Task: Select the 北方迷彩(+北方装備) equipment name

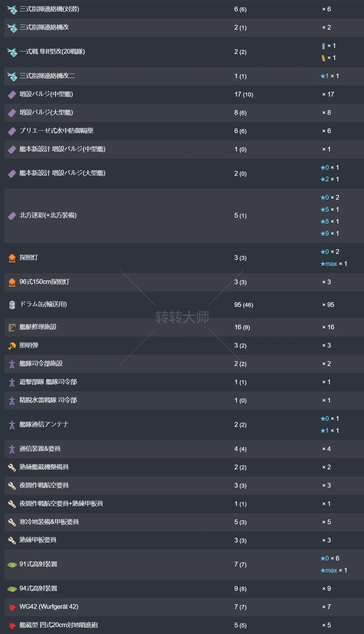Action: point(48,215)
